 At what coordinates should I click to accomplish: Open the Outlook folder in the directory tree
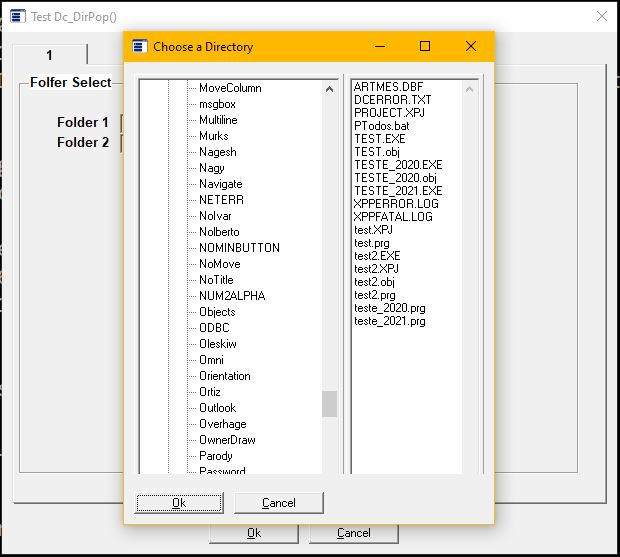217,408
